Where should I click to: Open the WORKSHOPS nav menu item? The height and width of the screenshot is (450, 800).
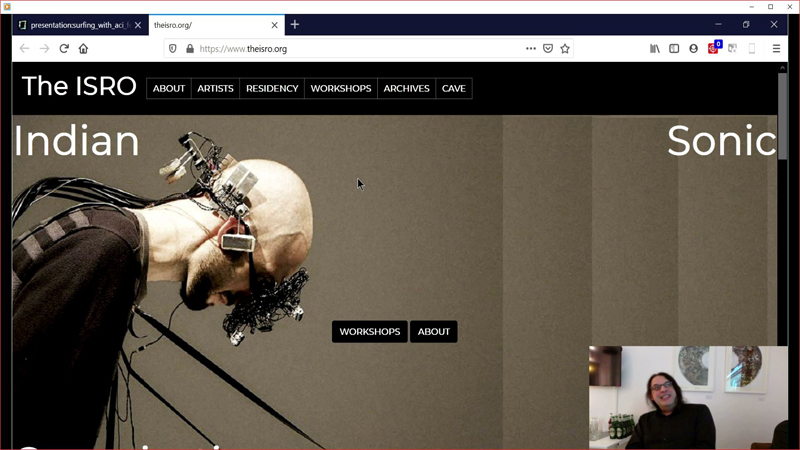341,88
